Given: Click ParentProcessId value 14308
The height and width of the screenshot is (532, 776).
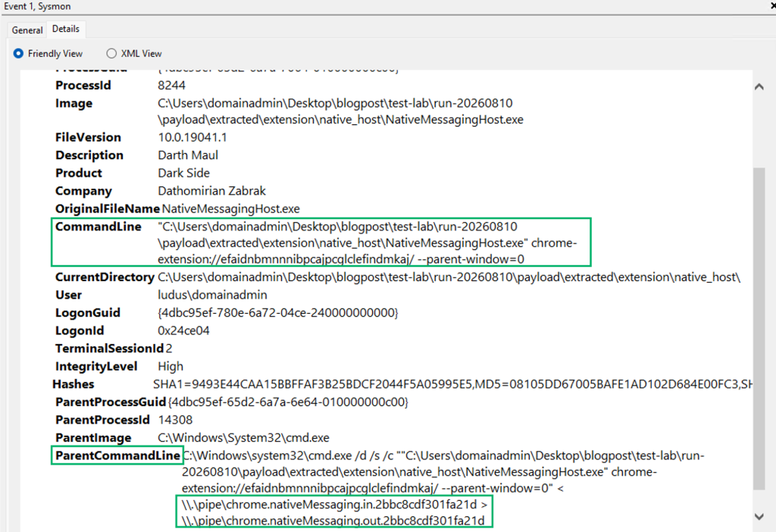Looking at the screenshot, I should pyautogui.click(x=175, y=420).
